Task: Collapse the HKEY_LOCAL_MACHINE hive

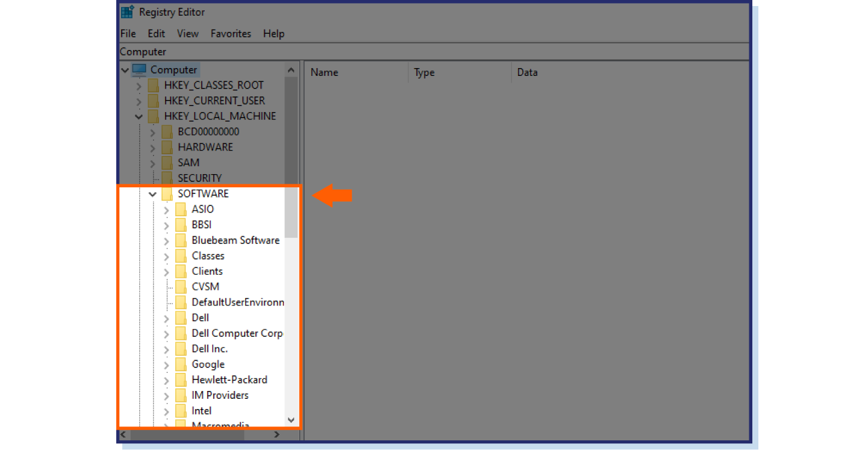Action: click(x=139, y=116)
